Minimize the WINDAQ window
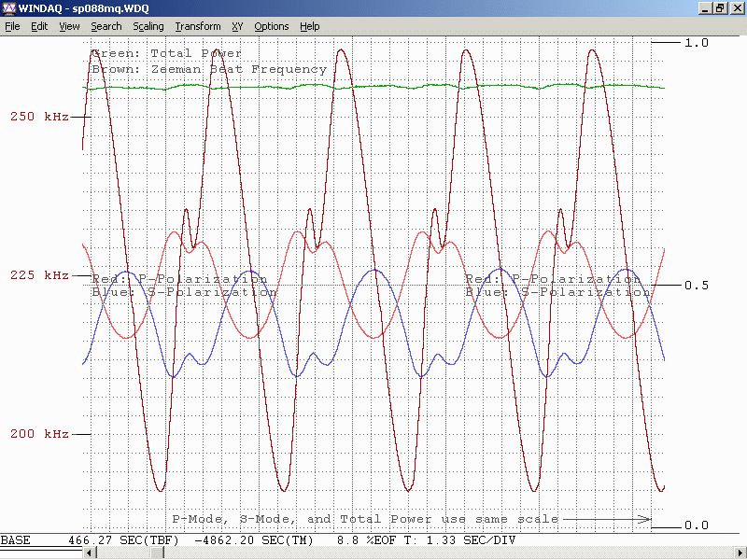 705,7
